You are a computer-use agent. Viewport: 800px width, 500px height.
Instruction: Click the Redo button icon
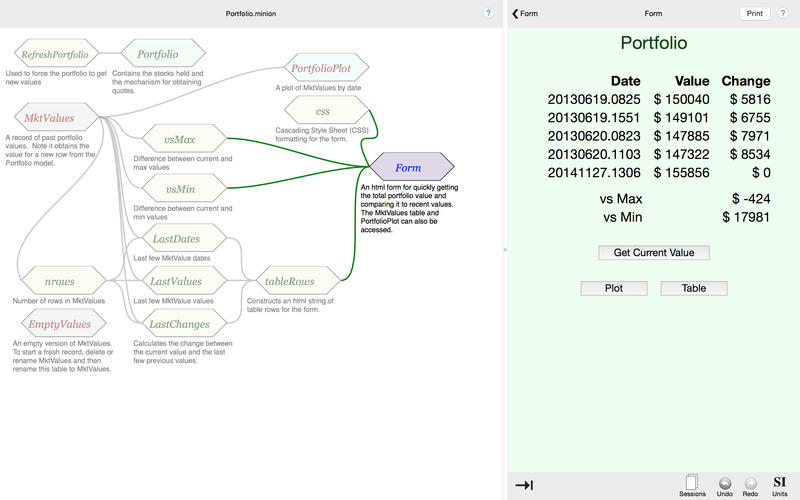click(750, 482)
